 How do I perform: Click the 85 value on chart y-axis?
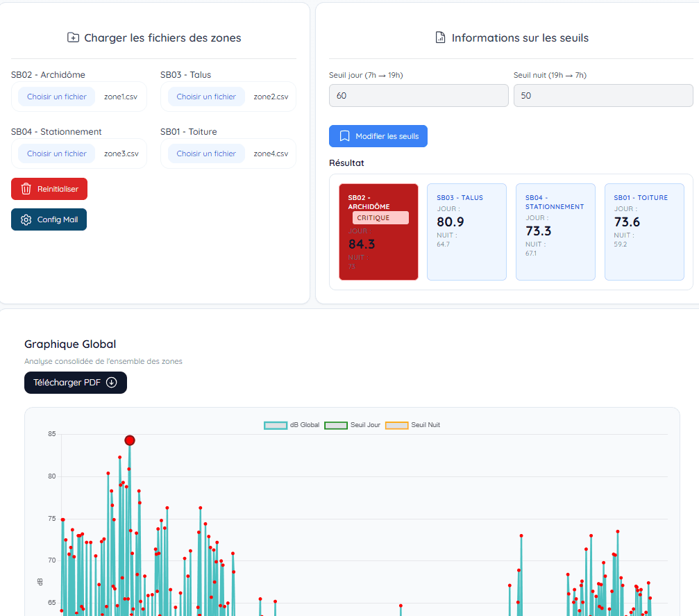52,433
